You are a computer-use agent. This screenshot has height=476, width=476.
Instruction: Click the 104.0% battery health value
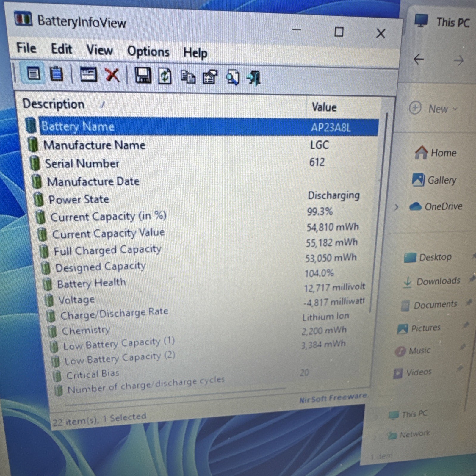[x=319, y=273]
